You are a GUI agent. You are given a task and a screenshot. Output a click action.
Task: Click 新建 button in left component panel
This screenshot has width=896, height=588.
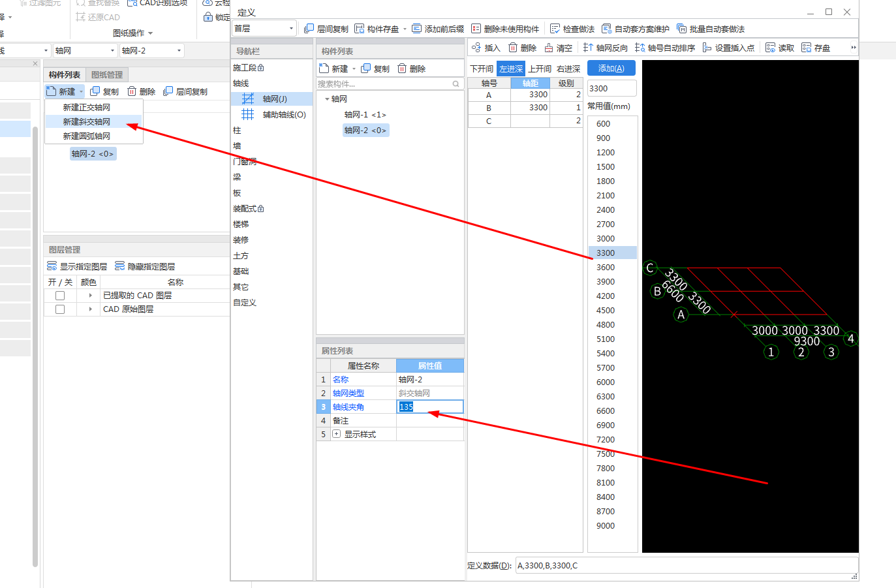coord(61,91)
